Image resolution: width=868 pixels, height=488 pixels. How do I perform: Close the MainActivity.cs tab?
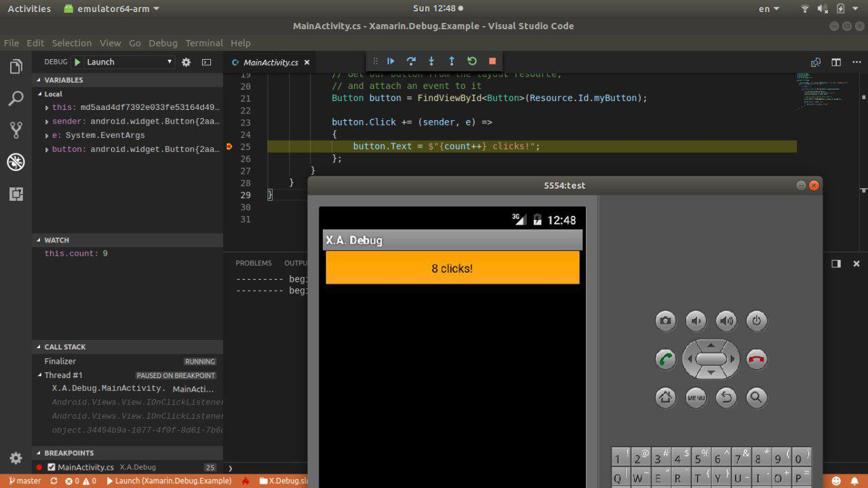307,62
